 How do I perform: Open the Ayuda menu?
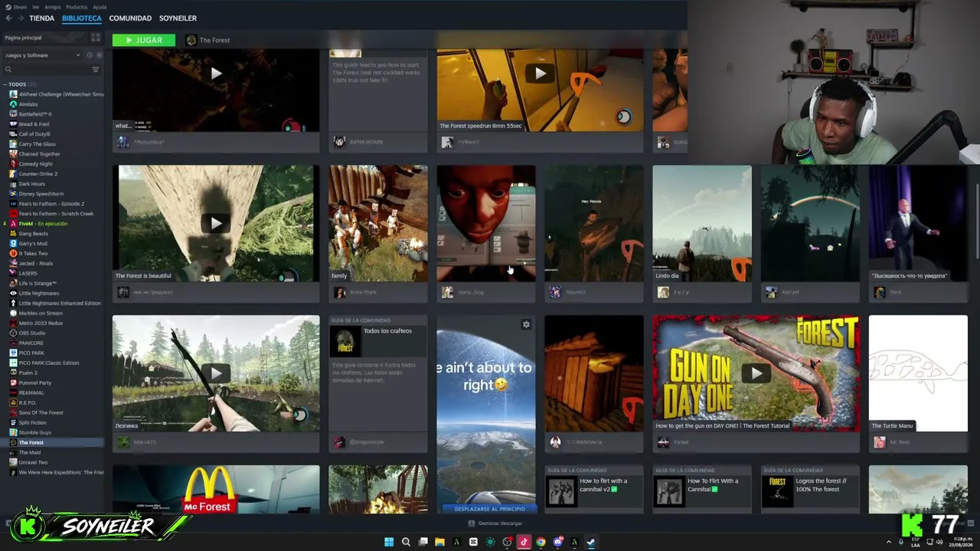click(x=100, y=7)
